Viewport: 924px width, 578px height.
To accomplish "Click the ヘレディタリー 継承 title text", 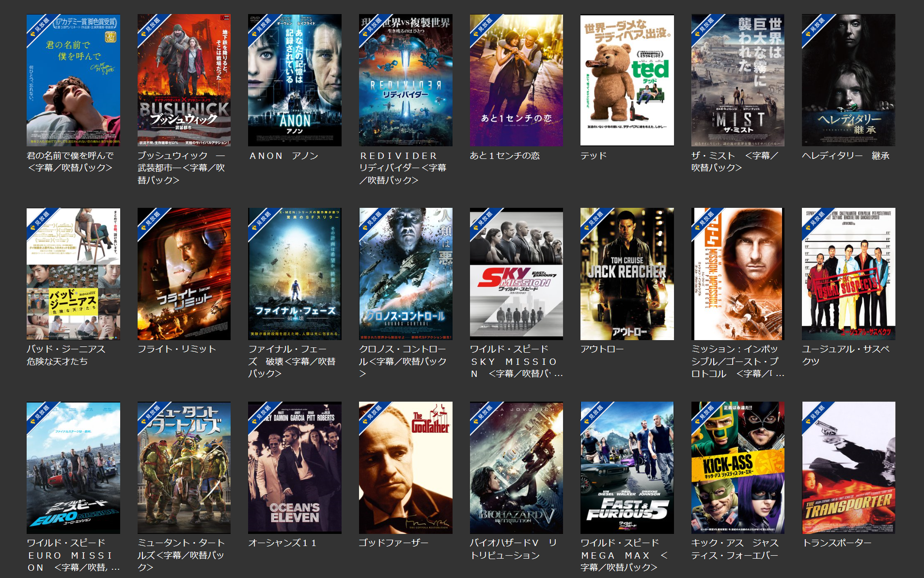I will [x=846, y=156].
